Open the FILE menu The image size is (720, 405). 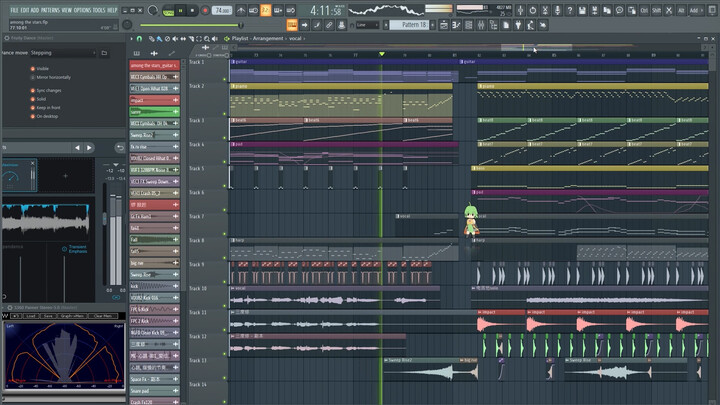14,10
